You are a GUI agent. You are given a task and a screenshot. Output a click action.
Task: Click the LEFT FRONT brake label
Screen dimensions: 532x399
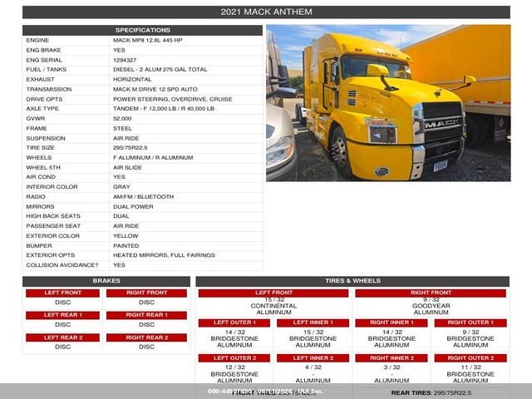click(63, 293)
